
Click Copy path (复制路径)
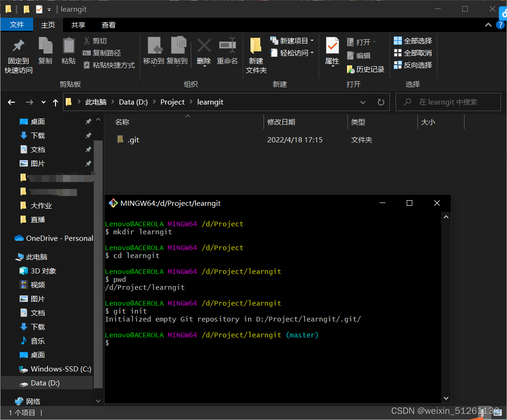click(x=102, y=53)
